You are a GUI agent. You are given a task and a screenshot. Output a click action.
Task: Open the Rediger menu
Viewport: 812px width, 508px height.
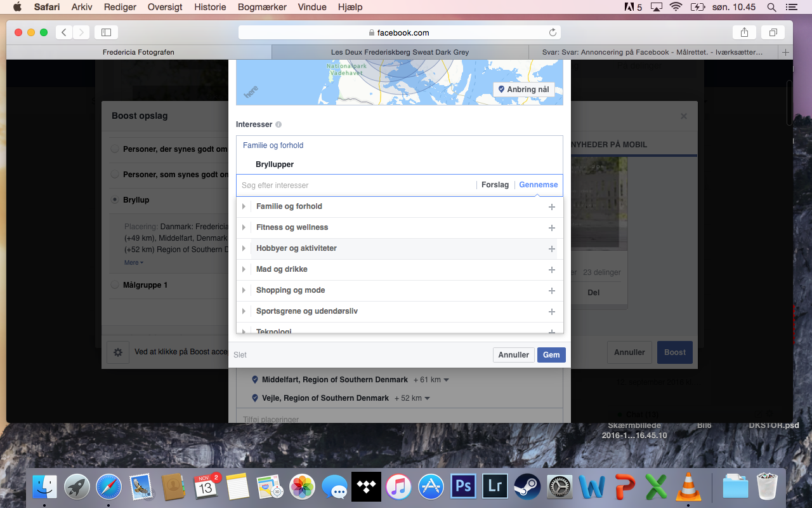119,7
